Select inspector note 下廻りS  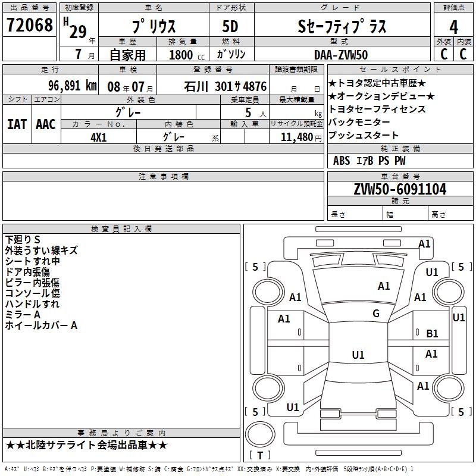point(23,240)
